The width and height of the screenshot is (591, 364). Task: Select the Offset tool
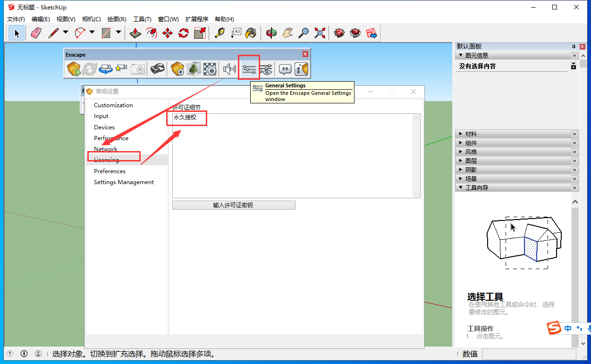[x=152, y=33]
